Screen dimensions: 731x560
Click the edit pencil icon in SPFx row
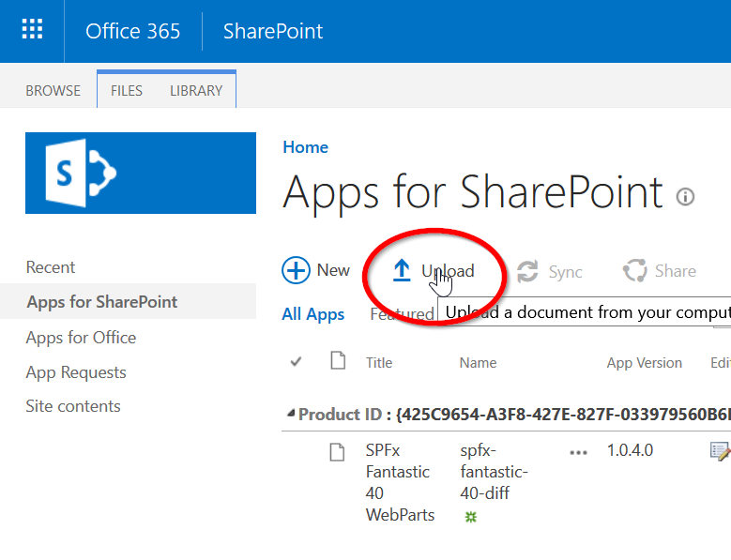(x=720, y=451)
